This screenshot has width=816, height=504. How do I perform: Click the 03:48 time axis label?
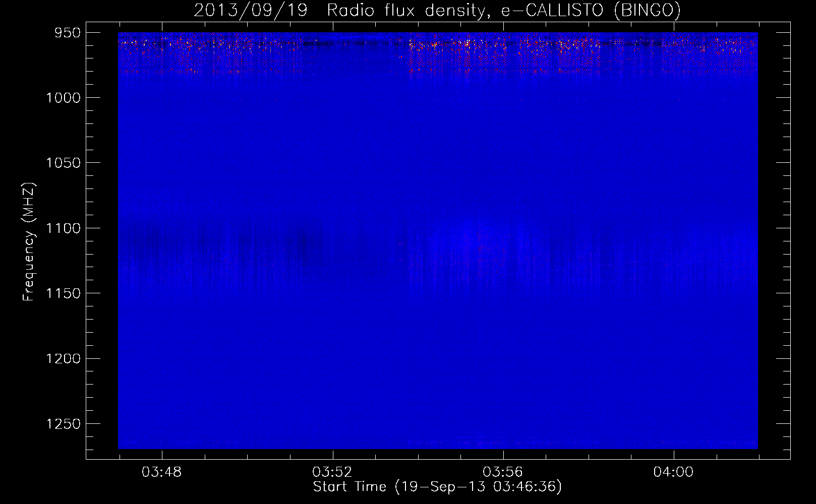[x=161, y=472]
